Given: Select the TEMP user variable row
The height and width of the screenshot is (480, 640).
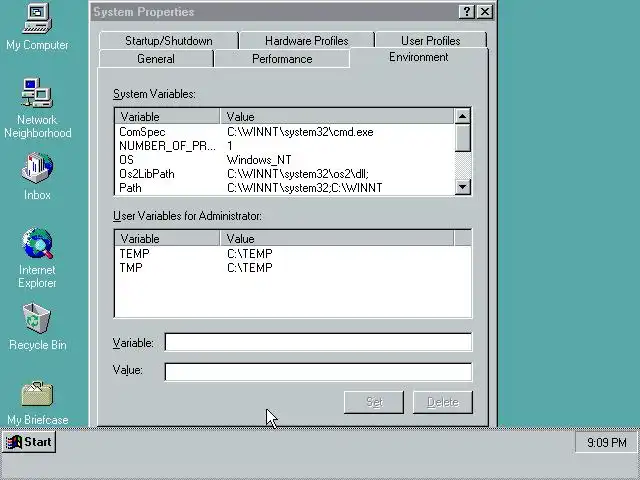Looking at the screenshot, I should [293, 253].
